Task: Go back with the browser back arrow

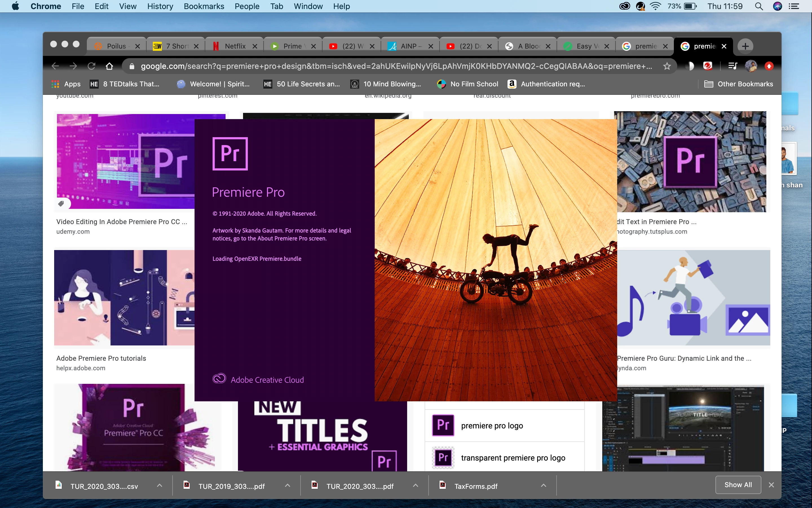Action: pyautogui.click(x=55, y=66)
